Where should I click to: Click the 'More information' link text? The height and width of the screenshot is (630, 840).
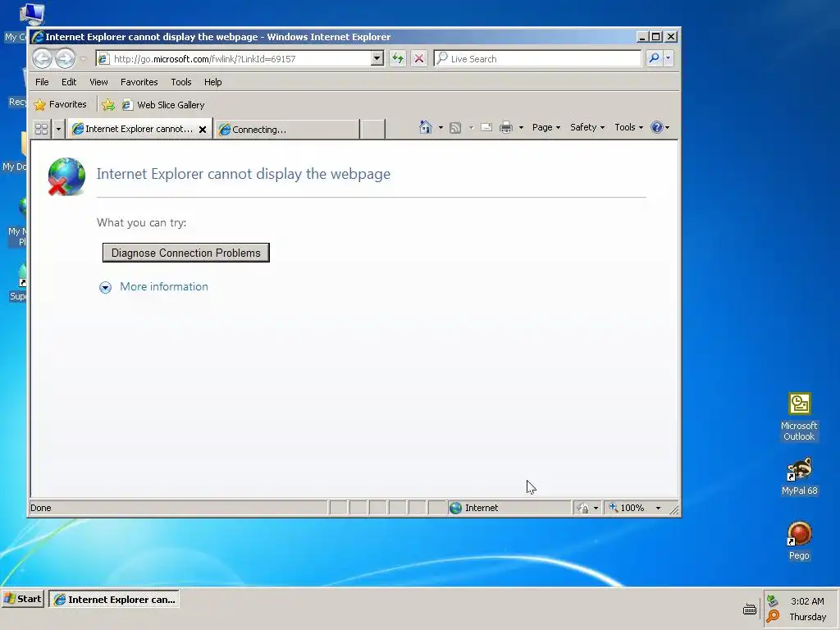[164, 286]
